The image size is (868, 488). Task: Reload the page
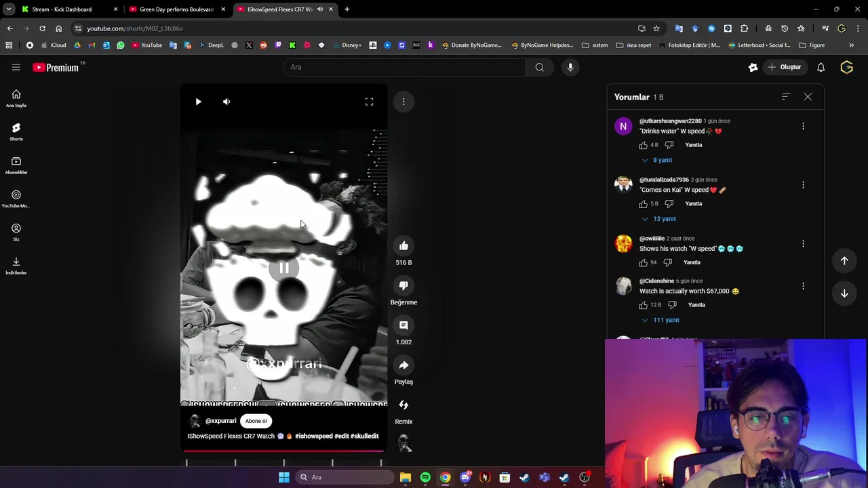tap(42, 28)
